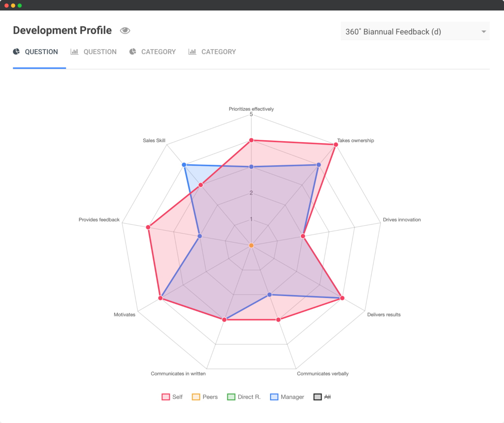The image size is (504, 423).
Task: Switch to the bar chart Category tab
Action: 218,52
